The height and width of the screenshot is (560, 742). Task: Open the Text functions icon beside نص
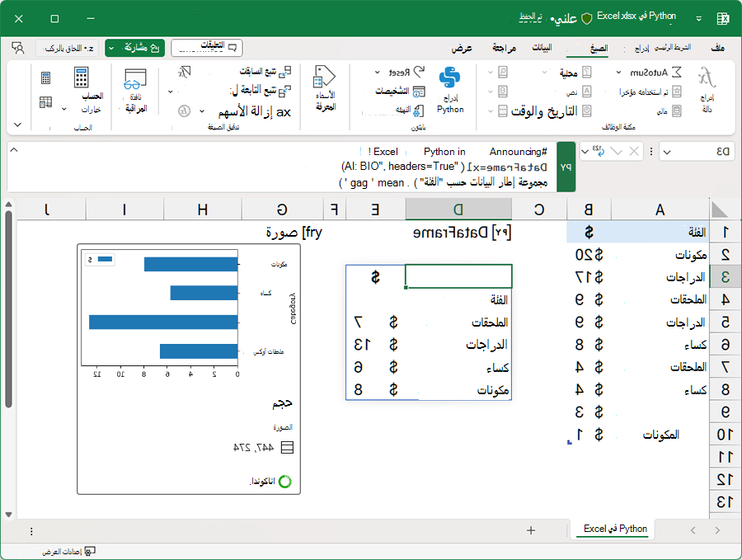point(587,92)
